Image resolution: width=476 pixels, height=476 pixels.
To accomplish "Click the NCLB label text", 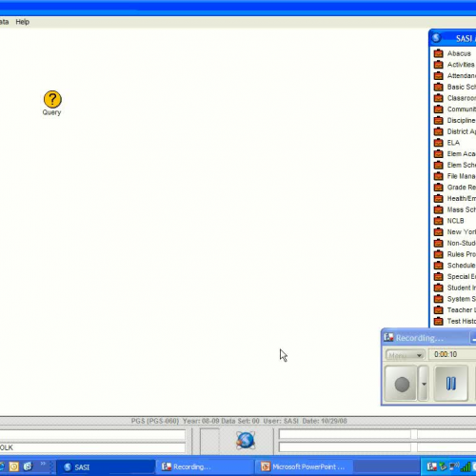I will pos(455,221).
